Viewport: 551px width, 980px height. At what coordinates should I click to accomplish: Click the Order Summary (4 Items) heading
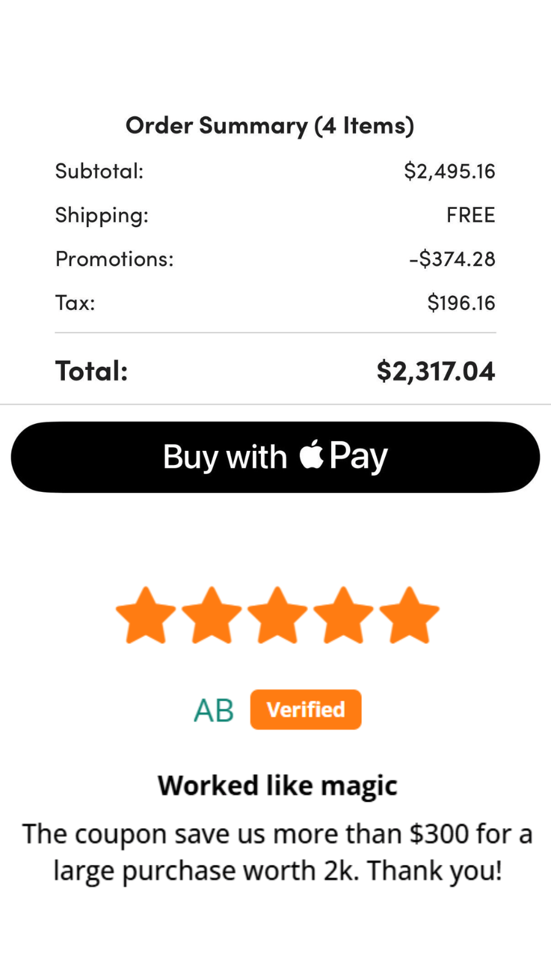pos(270,126)
